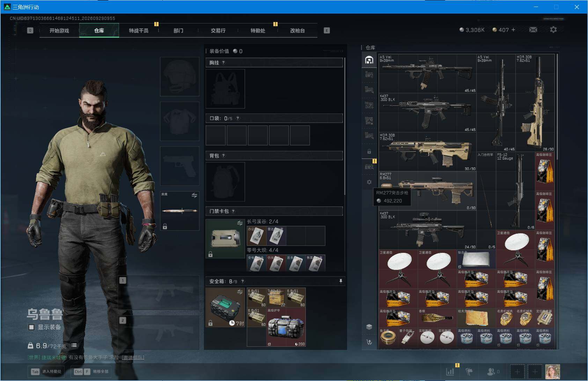This screenshot has height=381, width=588.
Task: Open the help icon beside 安全箱
Action: [243, 281]
